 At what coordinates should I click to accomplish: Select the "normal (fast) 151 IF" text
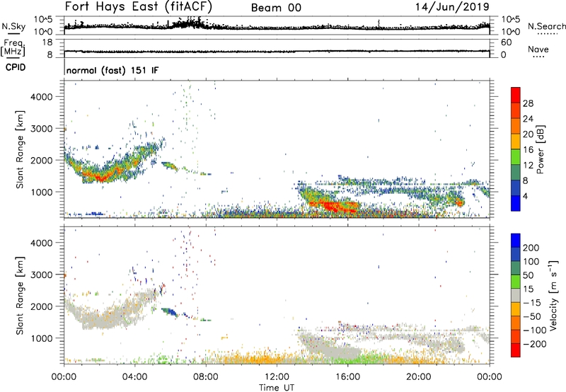(112, 70)
